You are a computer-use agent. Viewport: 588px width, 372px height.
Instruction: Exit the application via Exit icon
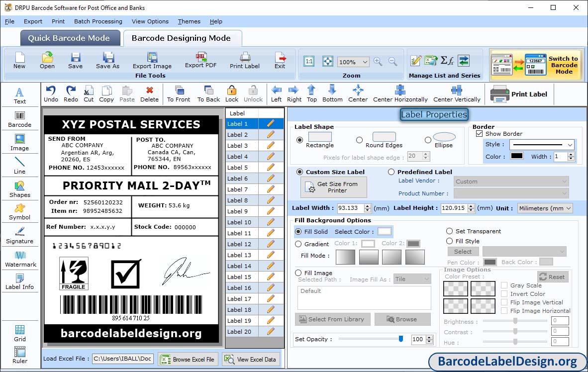point(280,60)
